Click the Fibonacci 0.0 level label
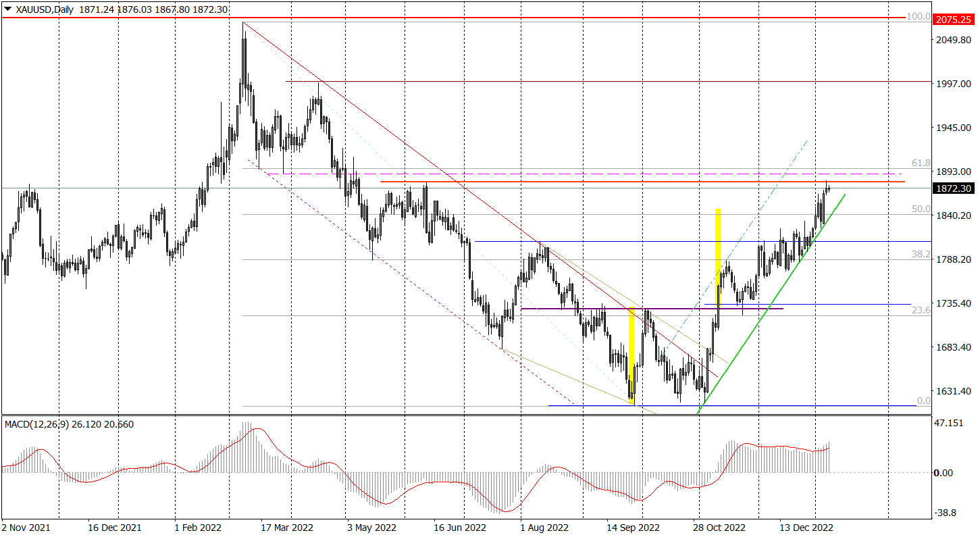980x537 pixels. point(924,401)
